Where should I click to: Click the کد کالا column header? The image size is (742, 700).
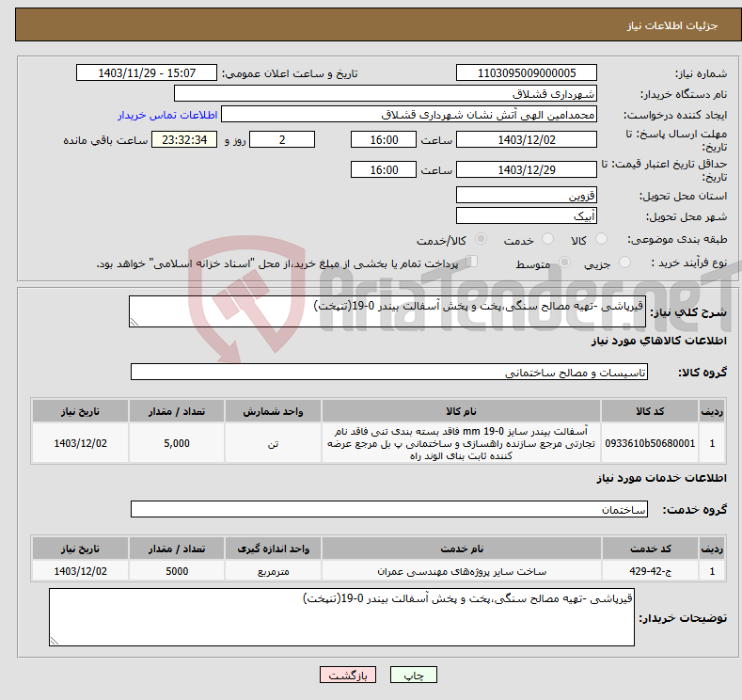click(650, 411)
